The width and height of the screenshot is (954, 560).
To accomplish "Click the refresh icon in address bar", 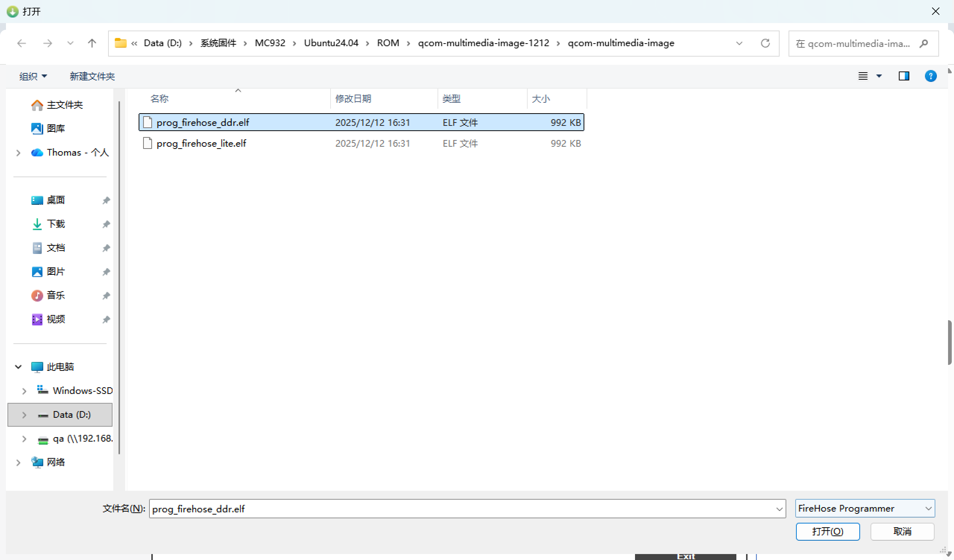I will 765,43.
